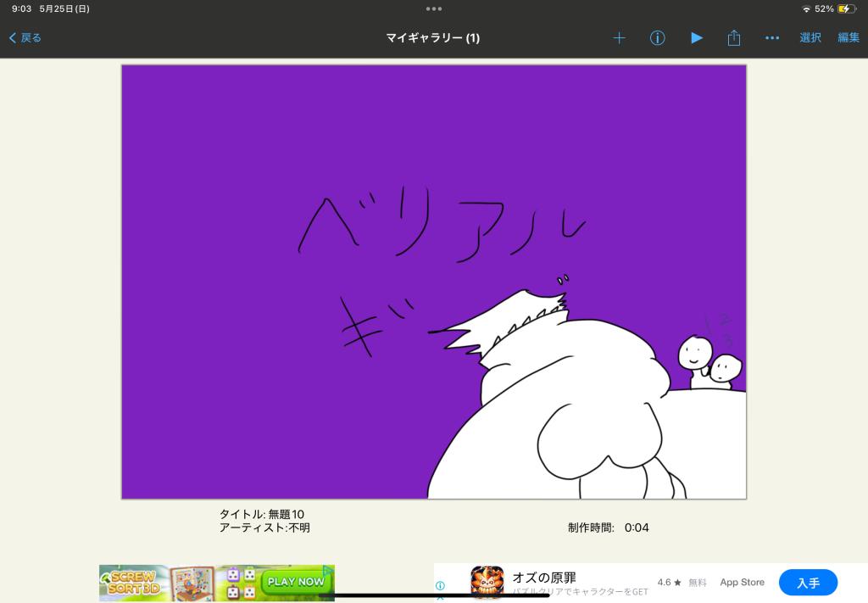
Task: Tap the Wi-Fi icon in the status bar
Action: (805, 8)
